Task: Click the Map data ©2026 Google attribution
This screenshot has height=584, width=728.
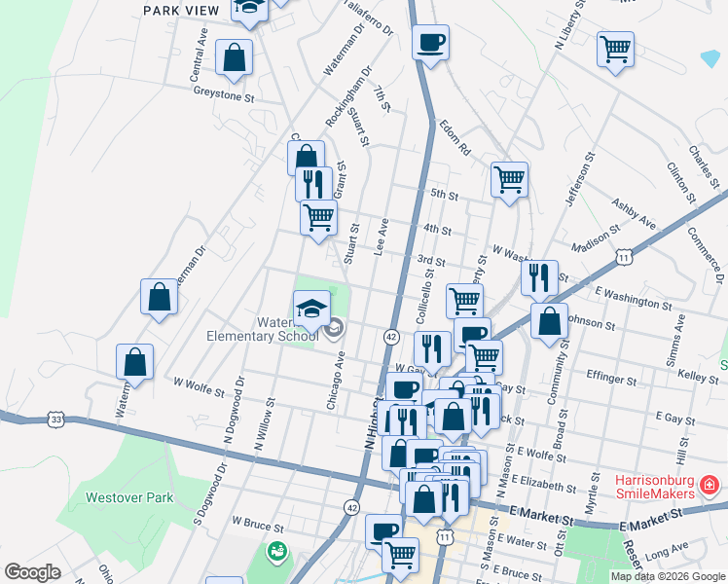Action: coord(669,576)
